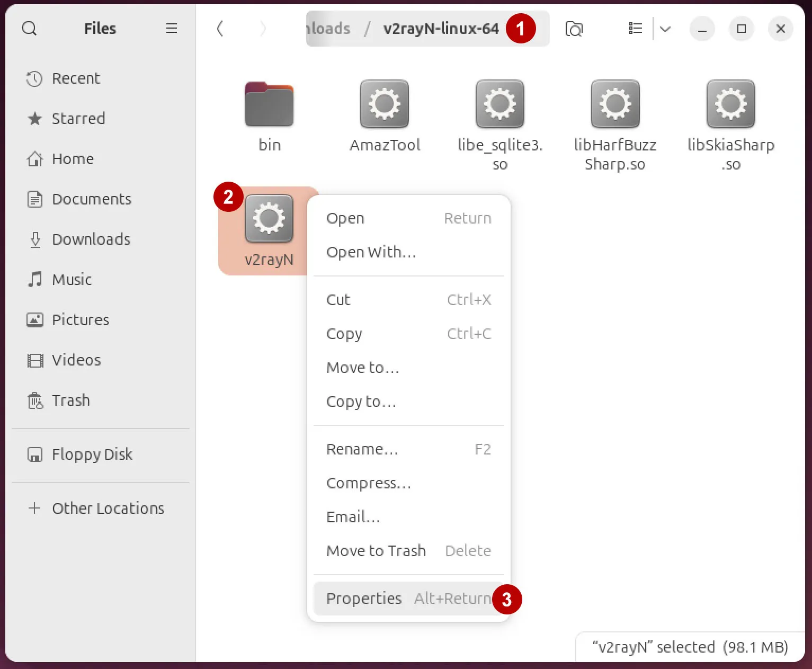Click the download arrow icon beside Downloads
The width and height of the screenshot is (812, 669).
[x=35, y=239]
